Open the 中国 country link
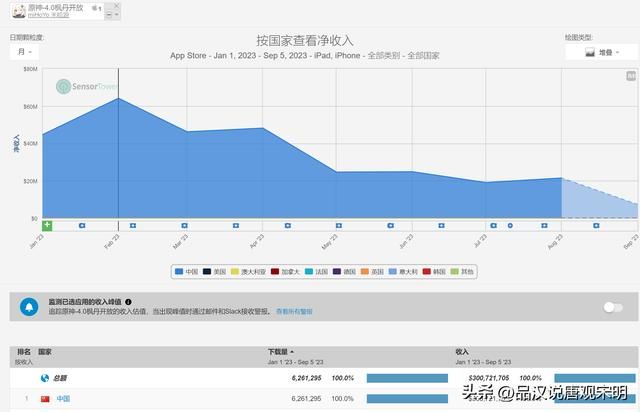The height and width of the screenshot is (412, 640). point(63,399)
